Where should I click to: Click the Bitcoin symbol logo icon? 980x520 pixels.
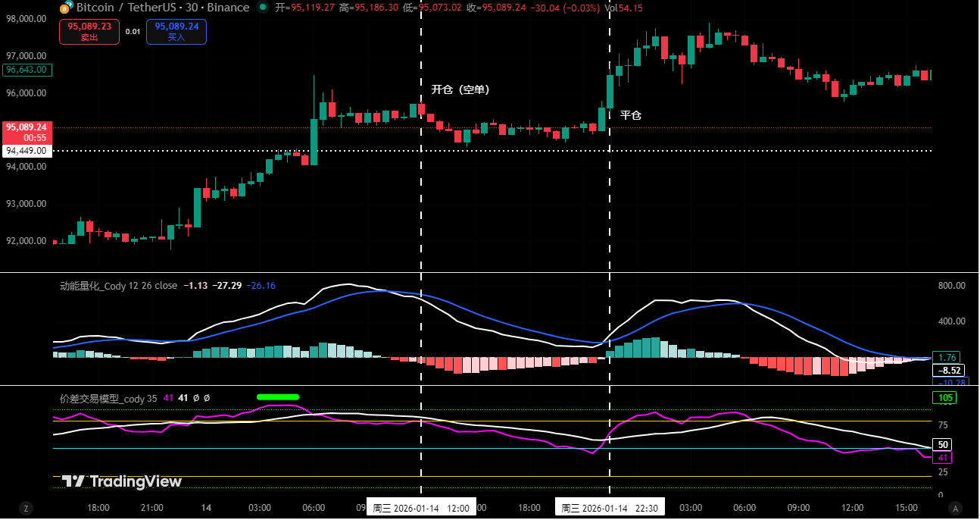65,8
